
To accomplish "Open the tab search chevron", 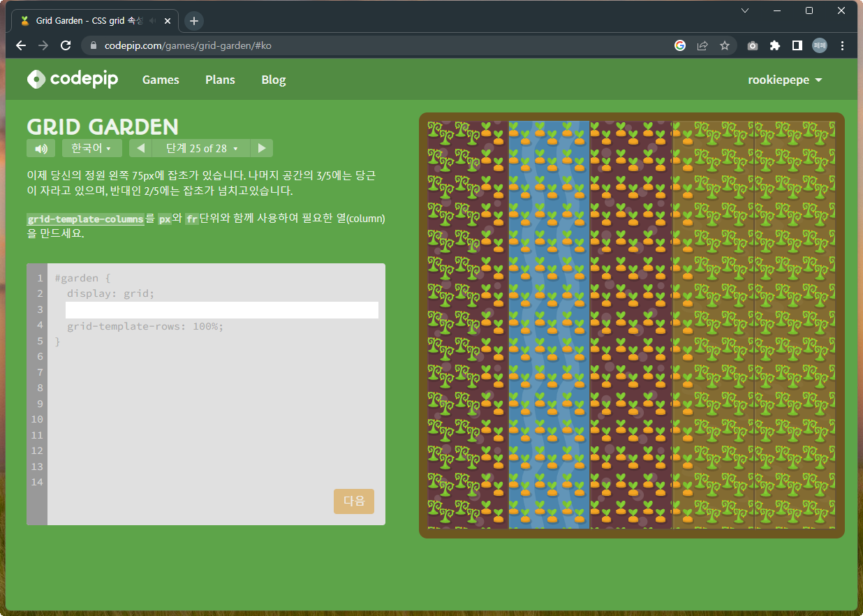I will (745, 10).
